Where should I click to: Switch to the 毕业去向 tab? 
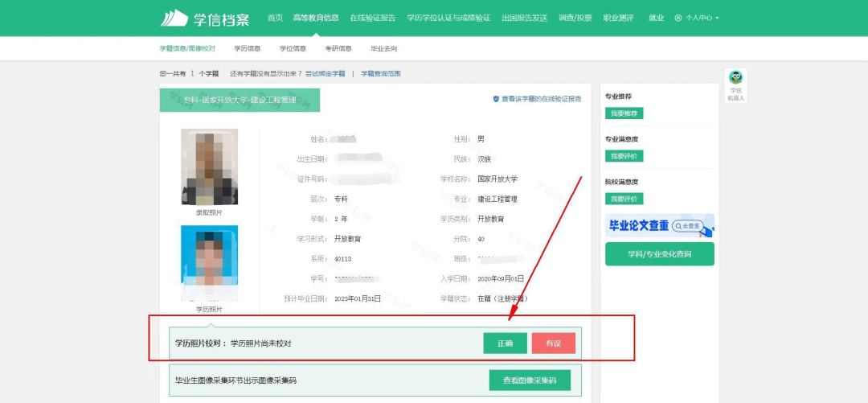coord(383,49)
